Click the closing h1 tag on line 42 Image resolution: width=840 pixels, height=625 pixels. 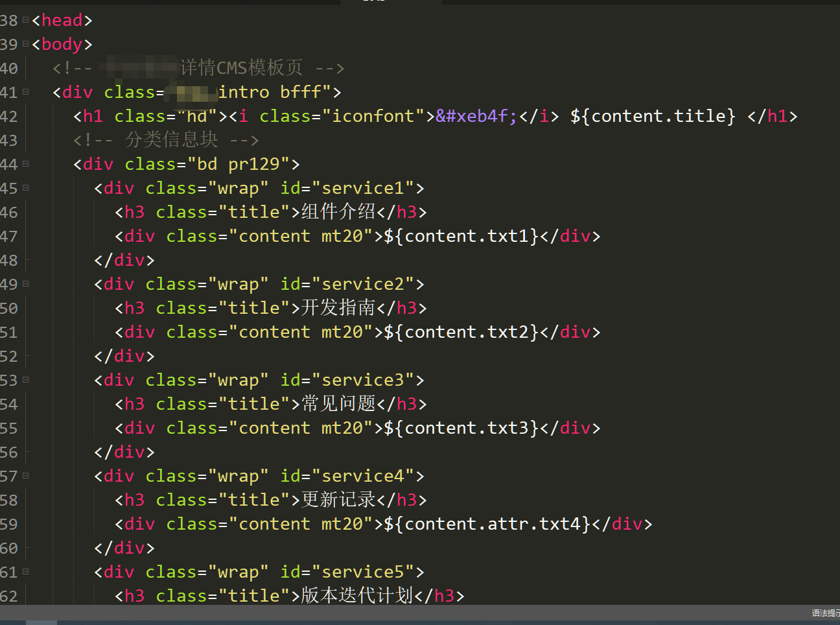pos(773,116)
